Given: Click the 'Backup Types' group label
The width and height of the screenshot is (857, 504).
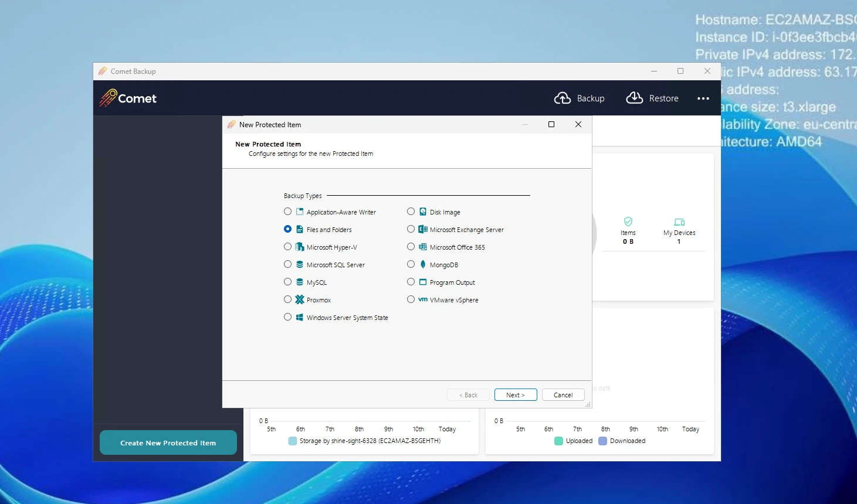Looking at the screenshot, I should tap(303, 196).
